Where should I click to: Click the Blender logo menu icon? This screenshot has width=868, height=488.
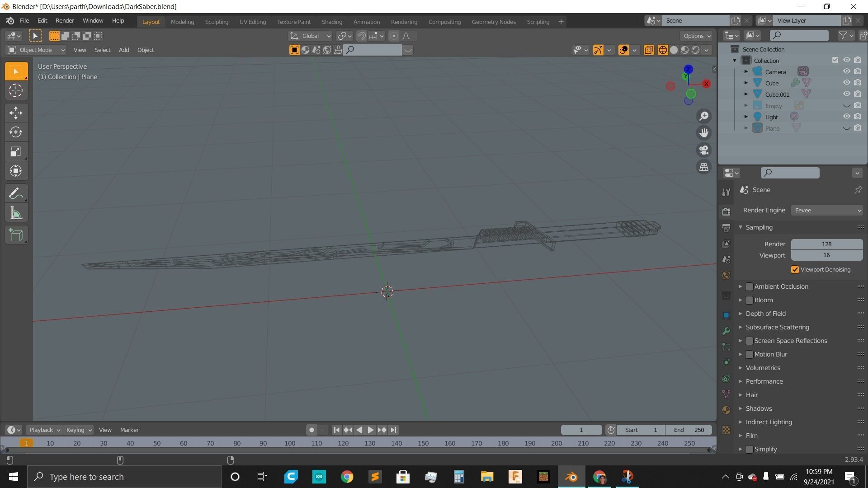[x=10, y=21]
